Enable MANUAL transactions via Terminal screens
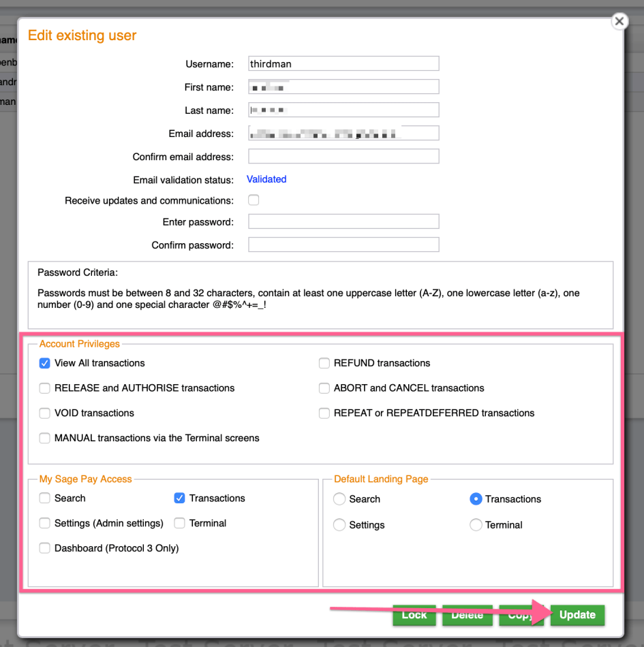Viewport: 644px width, 647px height. pos(44,438)
